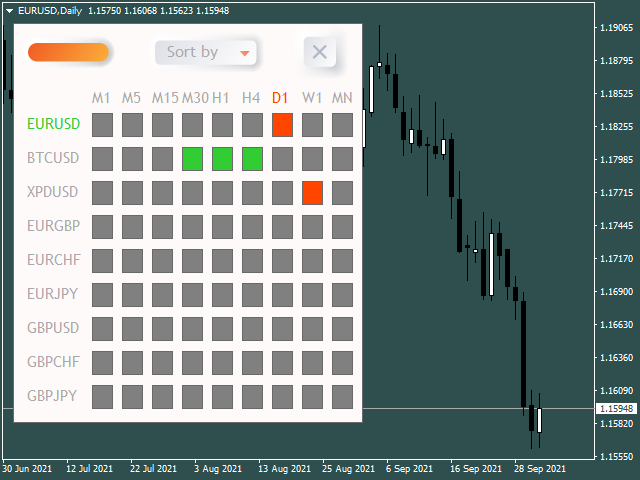This screenshot has width=640, height=480.
Task: Toggle the gray GBPUSD H4 cell
Action: tap(252, 329)
